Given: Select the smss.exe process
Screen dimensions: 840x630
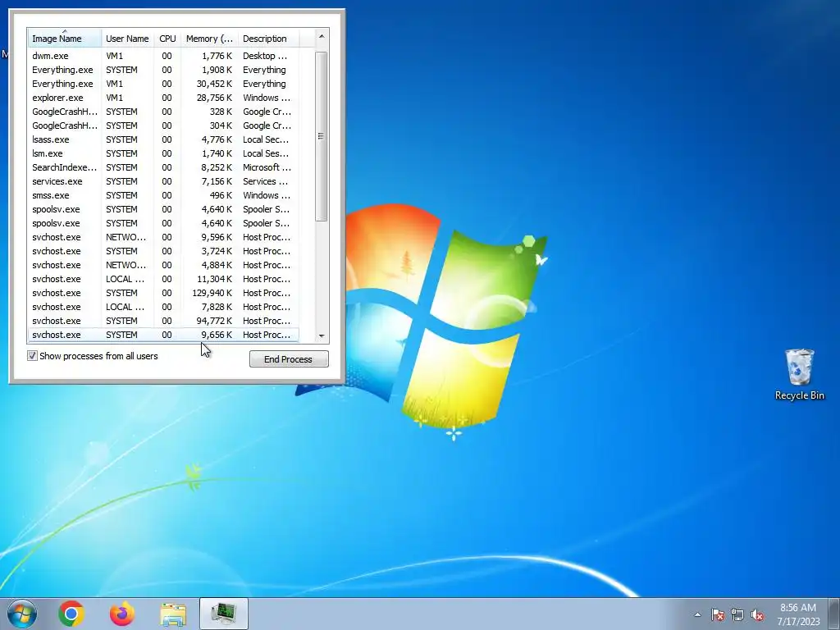Looking at the screenshot, I should [x=163, y=195].
